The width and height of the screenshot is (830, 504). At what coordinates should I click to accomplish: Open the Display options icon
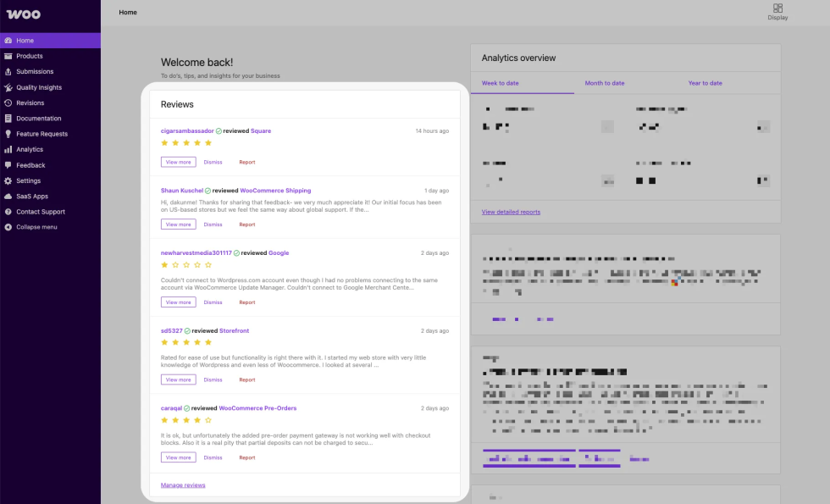(777, 8)
